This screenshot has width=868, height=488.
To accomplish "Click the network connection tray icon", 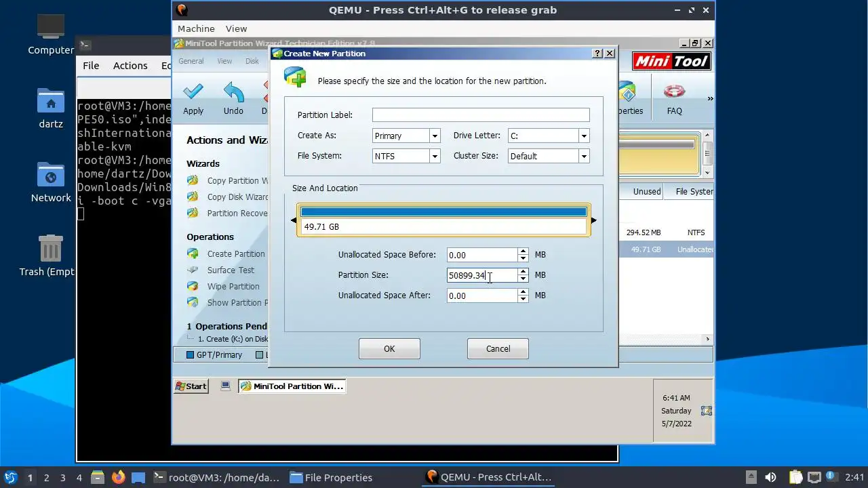I will click(x=814, y=477).
